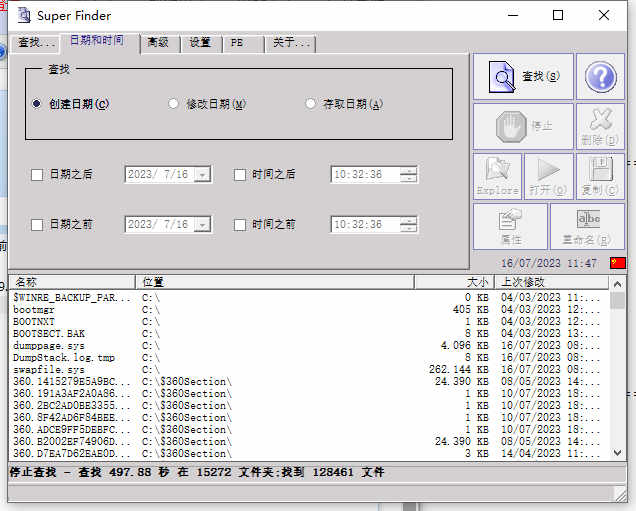
Task: Select the 修改日期(M) radio button
Action: pyautogui.click(x=173, y=104)
